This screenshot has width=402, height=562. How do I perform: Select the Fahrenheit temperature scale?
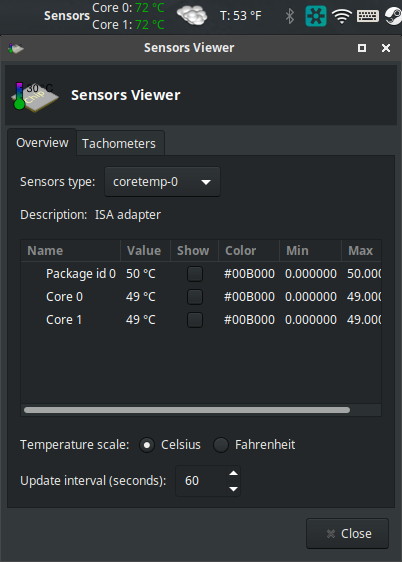click(221, 445)
